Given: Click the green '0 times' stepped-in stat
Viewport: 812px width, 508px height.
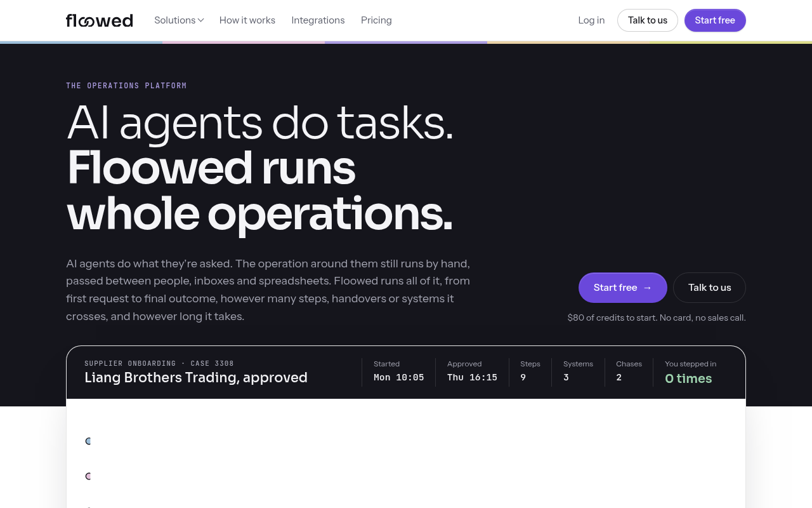Looking at the screenshot, I should (x=688, y=378).
